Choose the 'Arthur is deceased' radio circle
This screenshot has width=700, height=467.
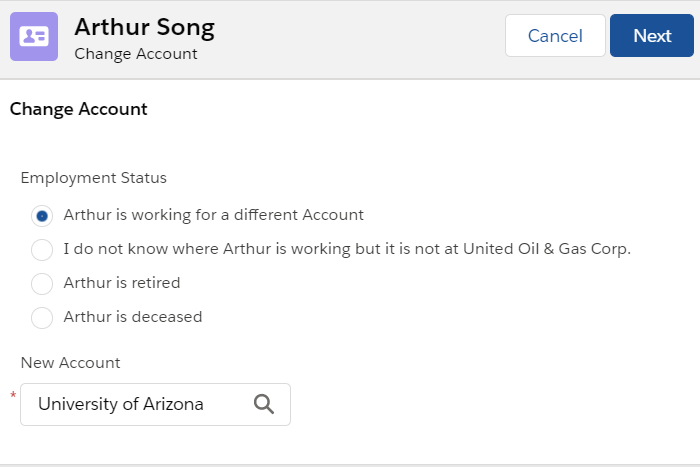tap(42, 317)
